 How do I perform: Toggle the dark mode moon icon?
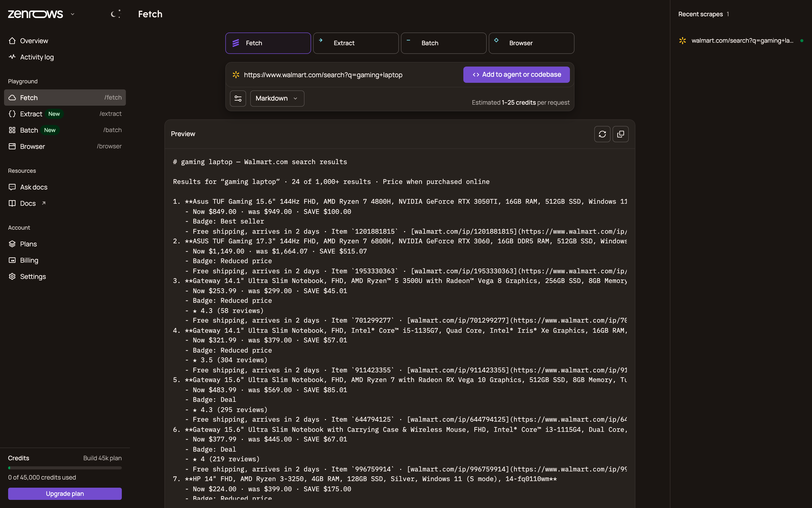click(115, 14)
